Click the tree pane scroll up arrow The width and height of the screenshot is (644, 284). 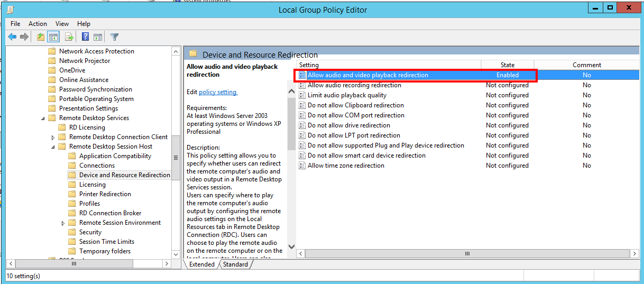pos(176,51)
